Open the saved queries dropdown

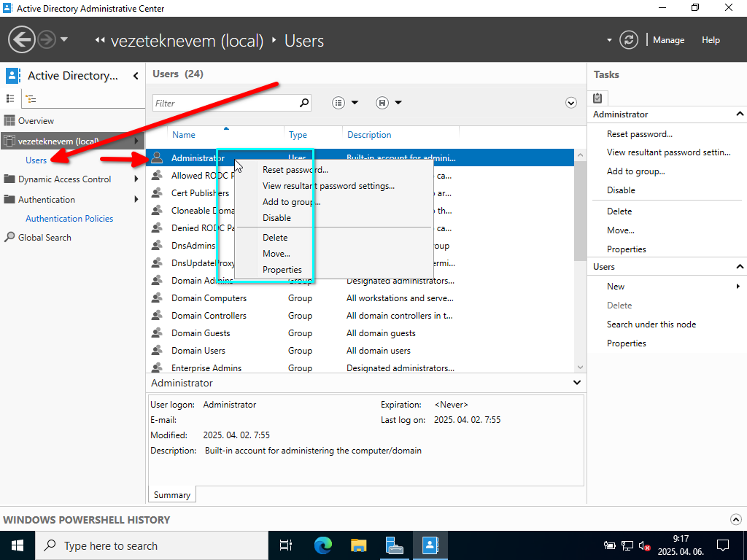[390, 103]
